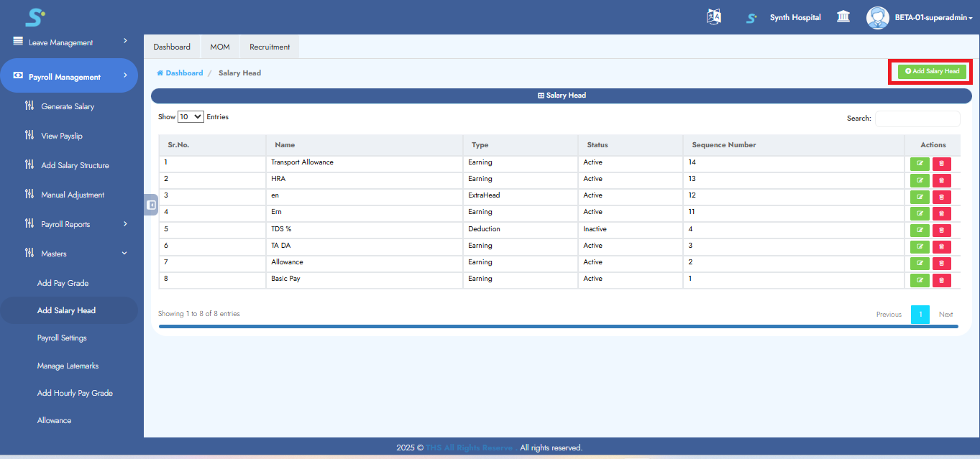
Task: Open the language translation icon in header
Action: pyautogui.click(x=713, y=17)
